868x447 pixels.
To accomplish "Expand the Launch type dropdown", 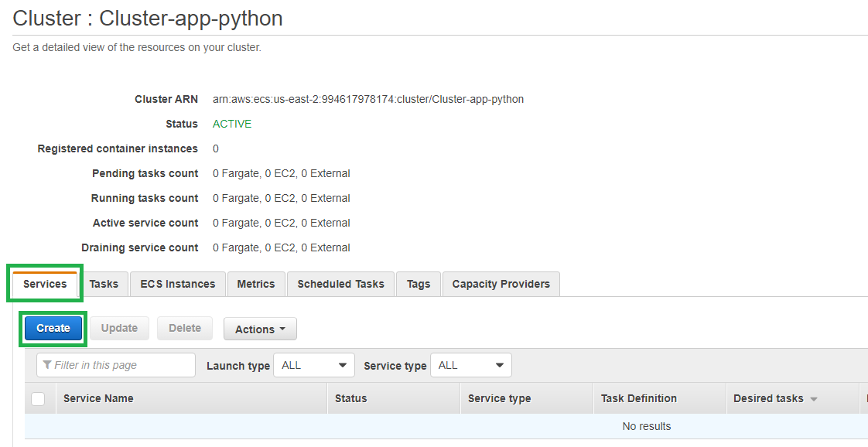I will [x=314, y=365].
